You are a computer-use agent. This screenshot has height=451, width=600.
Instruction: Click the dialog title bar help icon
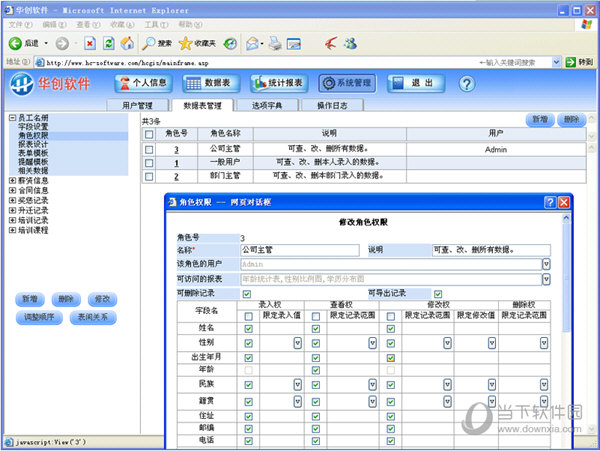(550, 202)
